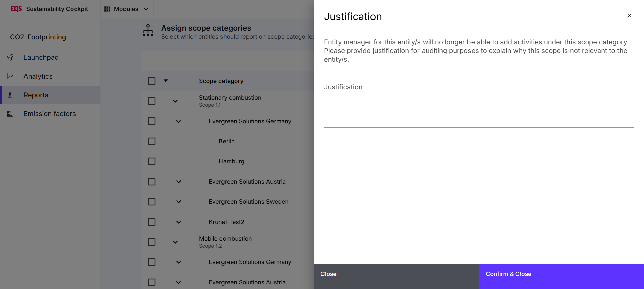
Task: Click the EQS logo icon
Action: (x=16, y=9)
